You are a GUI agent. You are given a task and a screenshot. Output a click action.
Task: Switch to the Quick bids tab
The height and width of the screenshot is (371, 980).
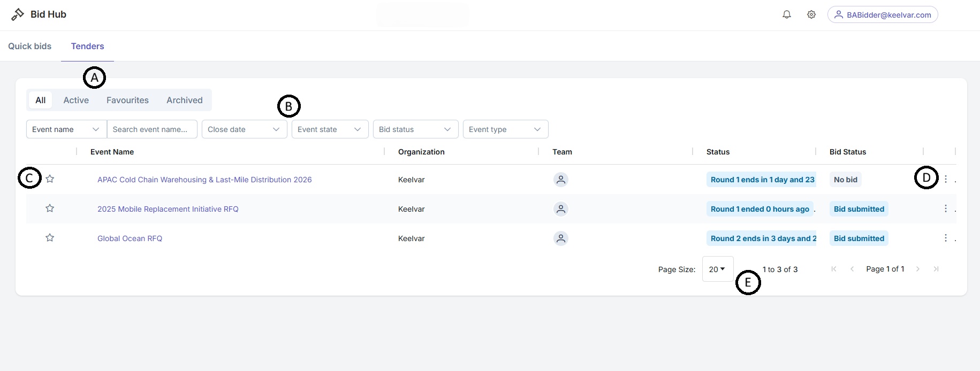tap(30, 46)
